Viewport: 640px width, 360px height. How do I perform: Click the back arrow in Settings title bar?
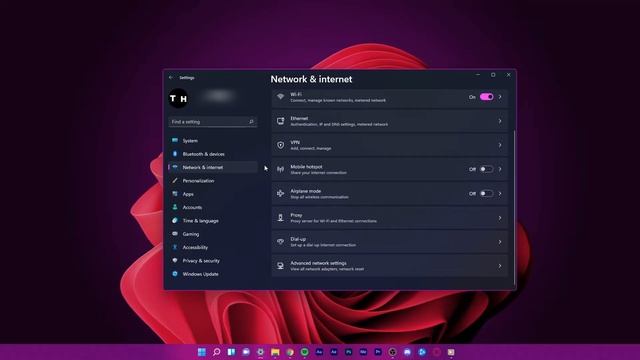click(x=171, y=78)
